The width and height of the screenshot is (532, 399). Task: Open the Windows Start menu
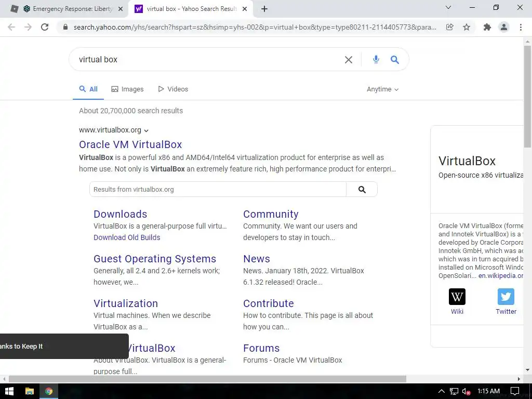pyautogui.click(x=9, y=391)
